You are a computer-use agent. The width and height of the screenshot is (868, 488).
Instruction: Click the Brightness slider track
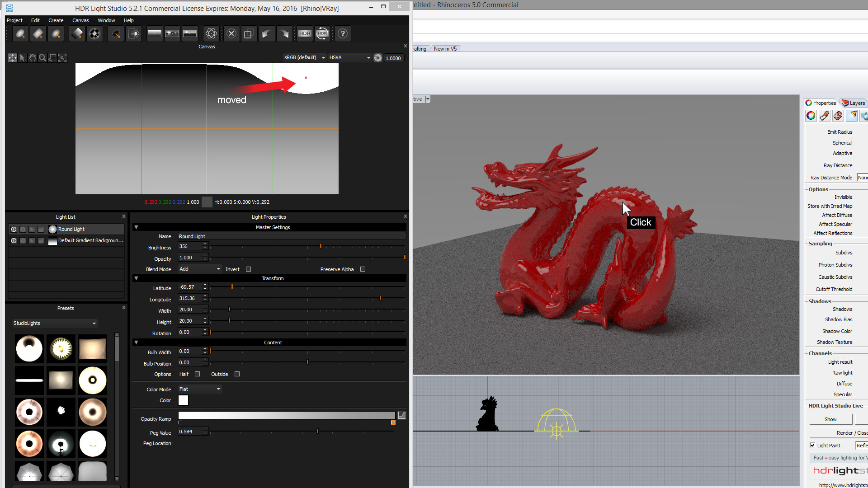307,246
